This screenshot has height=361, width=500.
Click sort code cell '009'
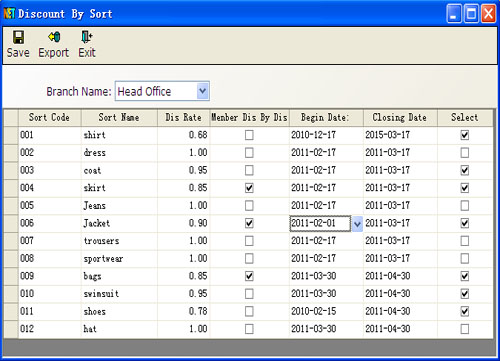click(49, 276)
